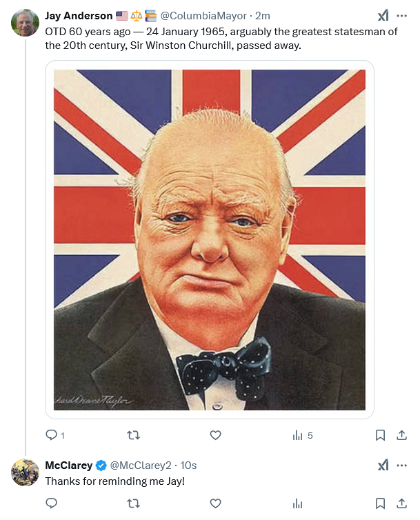420x520 pixels.
Task: Open the @McClarey2 handle link
Action: point(141,466)
